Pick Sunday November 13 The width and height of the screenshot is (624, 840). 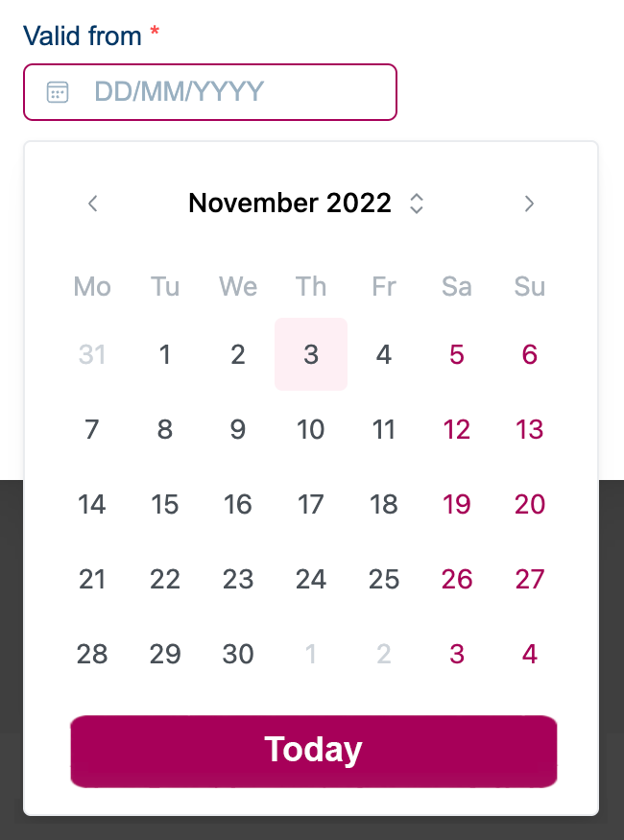529,429
